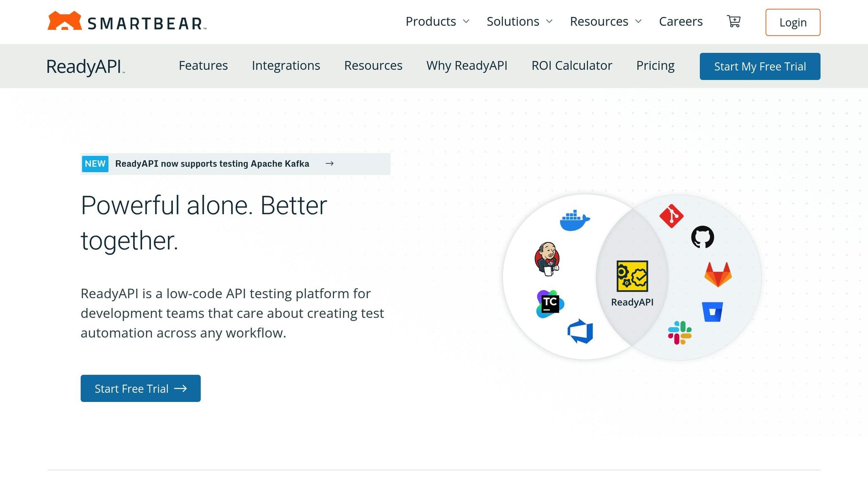Screen dimensions: 868x488
Task: Click the GitHub octocat icon
Action: pyautogui.click(x=702, y=237)
